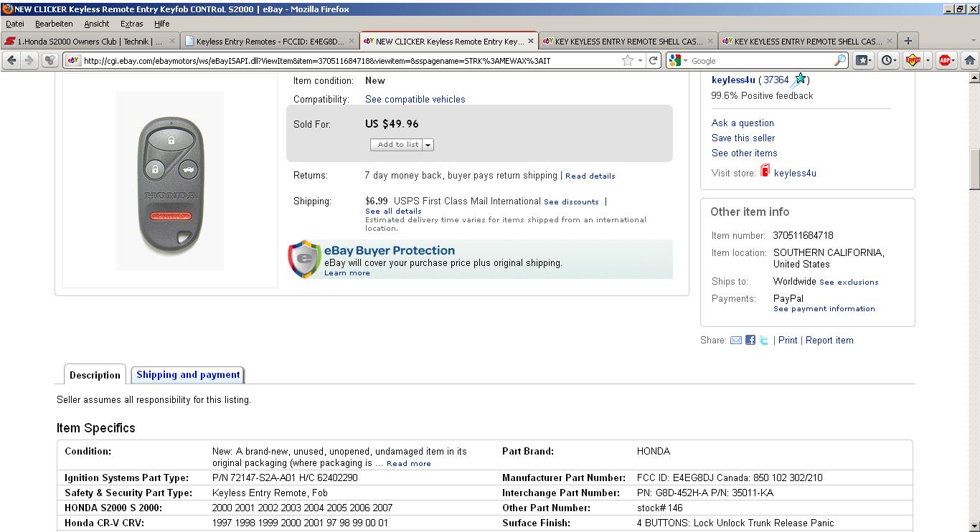Switch to Honda S2000 Owners Club tab
This screenshot has width=980, height=532.
(x=86, y=42)
